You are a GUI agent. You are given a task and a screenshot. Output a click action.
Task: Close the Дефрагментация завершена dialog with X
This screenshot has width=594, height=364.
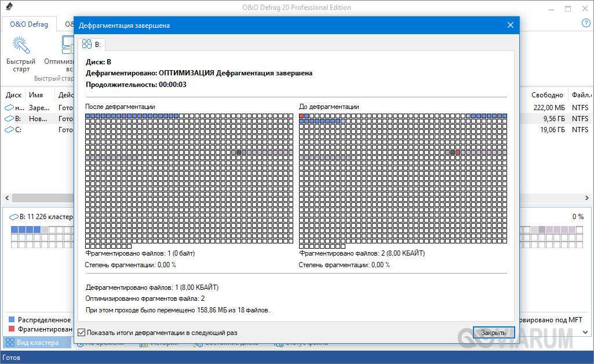point(510,25)
